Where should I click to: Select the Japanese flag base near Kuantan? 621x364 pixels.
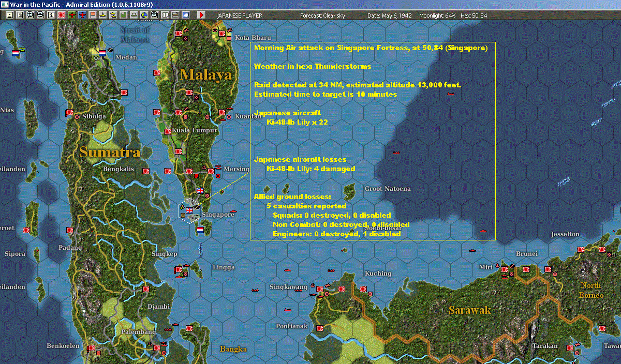point(222,112)
